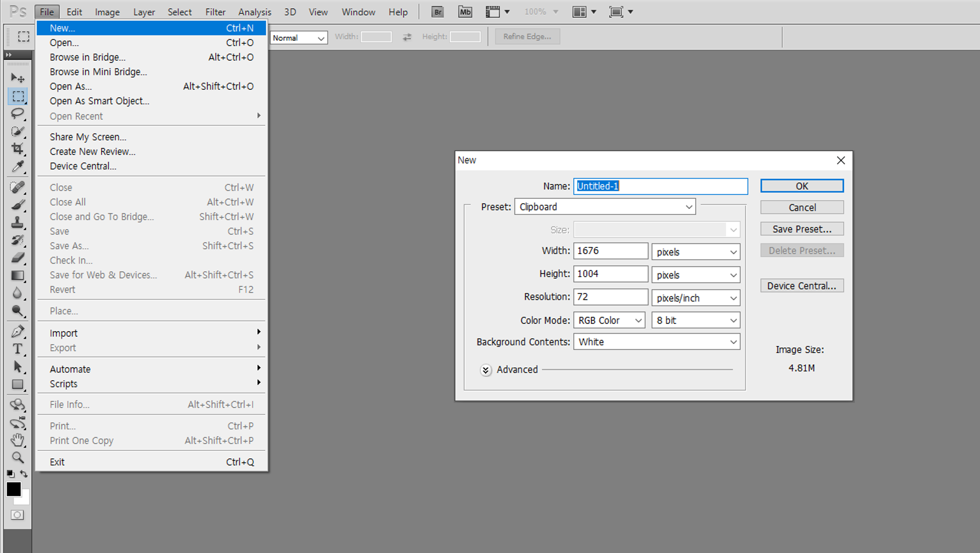Open the Color Mode RGB Color dropdown

[609, 320]
